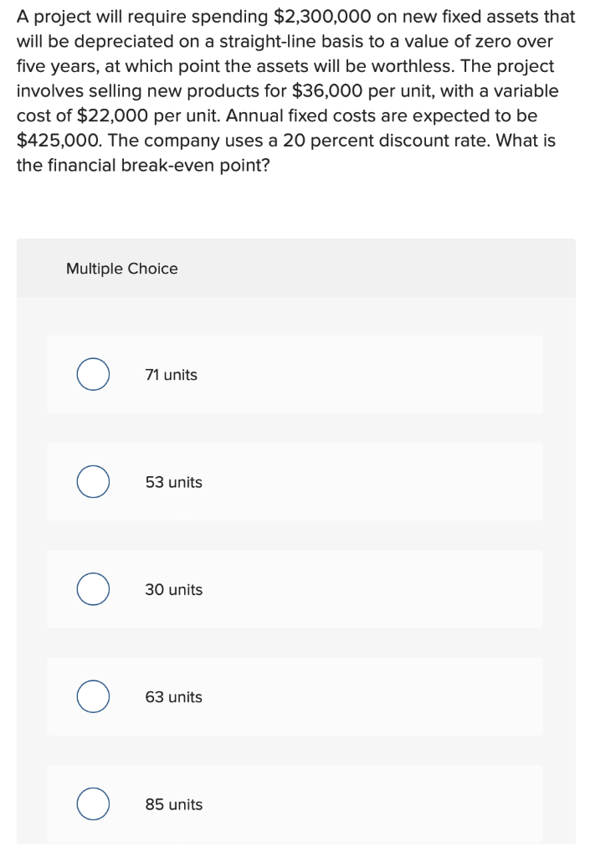Click the 30 units answer text label

[172, 588]
